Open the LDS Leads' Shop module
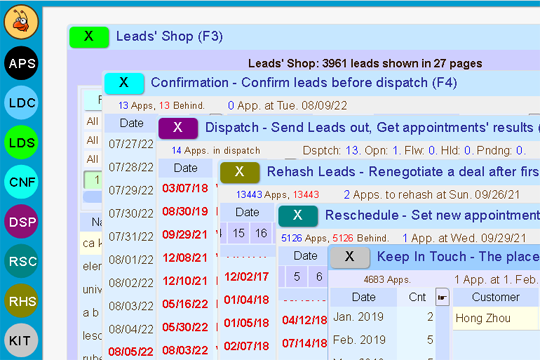This screenshot has width=540, height=360. [21, 142]
